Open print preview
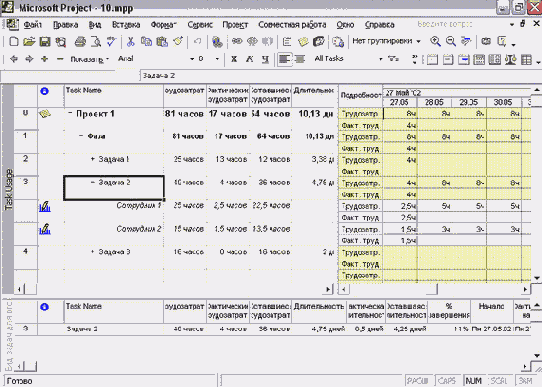The width and height of the screenshot is (542, 387). coord(96,42)
